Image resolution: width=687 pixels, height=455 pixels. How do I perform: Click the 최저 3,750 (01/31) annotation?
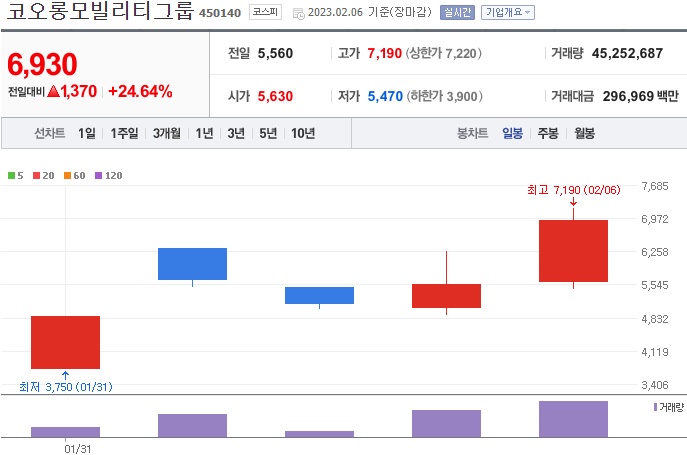pyautogui.click(x=66, y=387)
